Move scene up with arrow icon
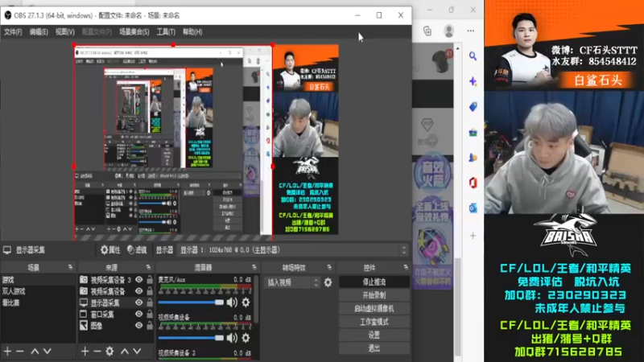The image size is (644, 362). pyautogui.click(x=35, y=352)
